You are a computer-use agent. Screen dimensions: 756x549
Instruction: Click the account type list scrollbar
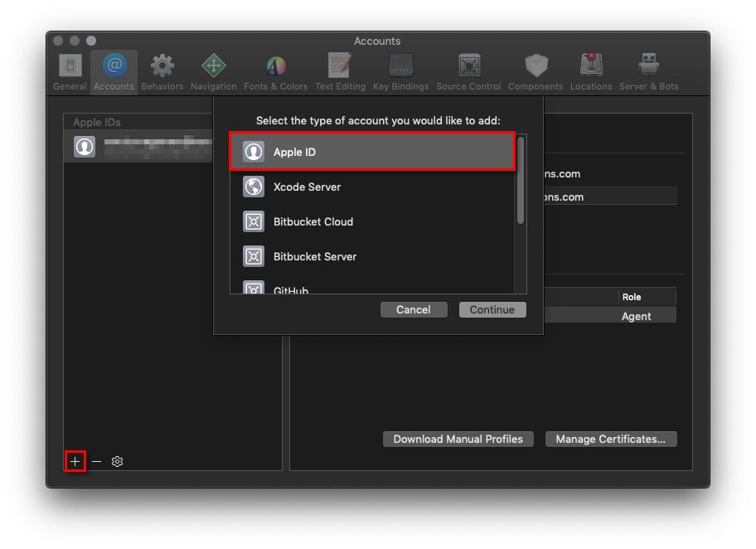pos(521,180)
